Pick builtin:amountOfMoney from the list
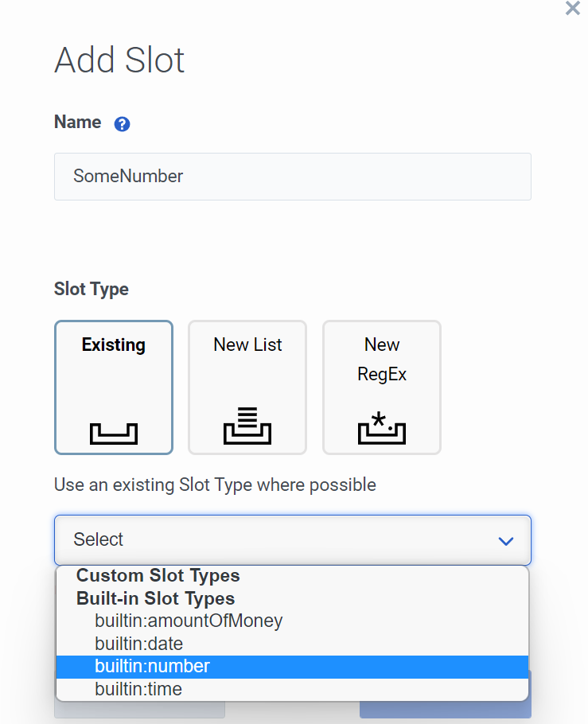Viewport: 588px width, 724px height. click(x=189, y=621)
